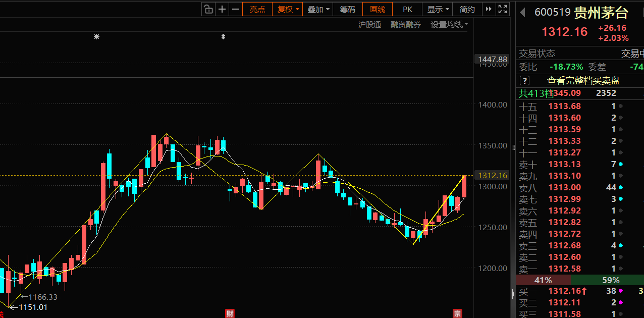
Task: Click the green 59% buy ratio bar
Action: pos(608,280)
